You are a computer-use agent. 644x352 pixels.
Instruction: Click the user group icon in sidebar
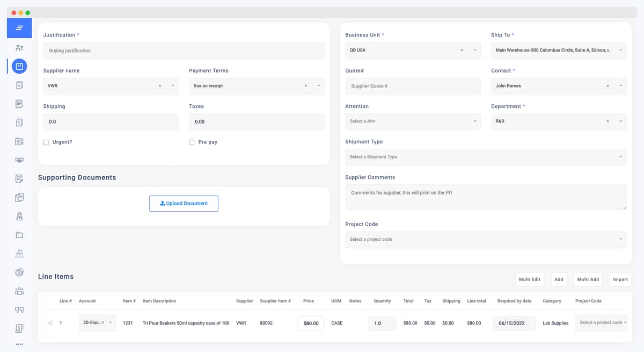coord(19,291)
